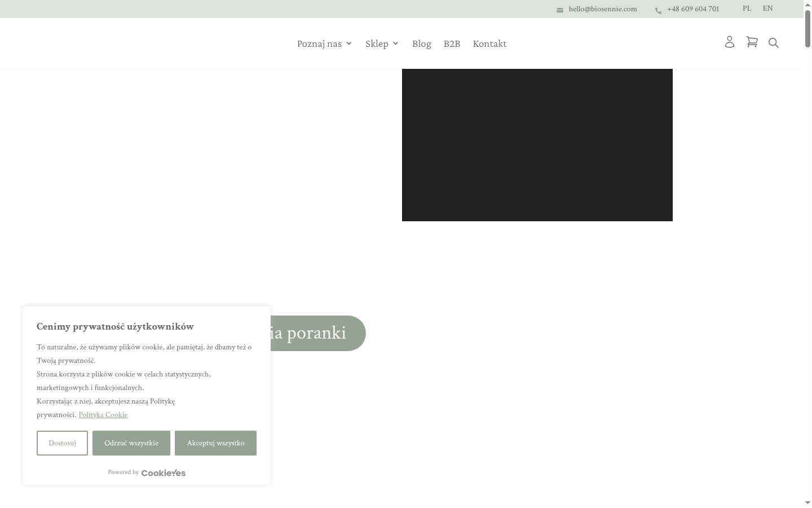Click the Odrzuć wszystkie button

coord(131,443)
